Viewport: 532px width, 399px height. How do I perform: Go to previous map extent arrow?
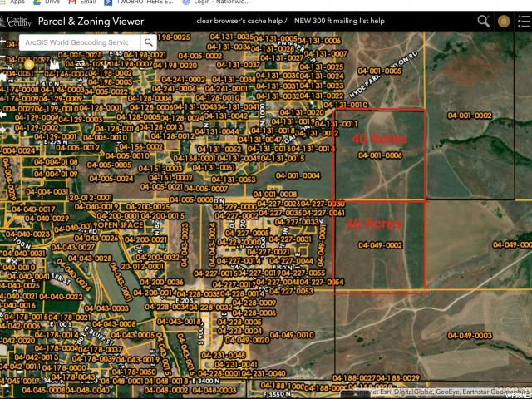click(x=3, y=115)
